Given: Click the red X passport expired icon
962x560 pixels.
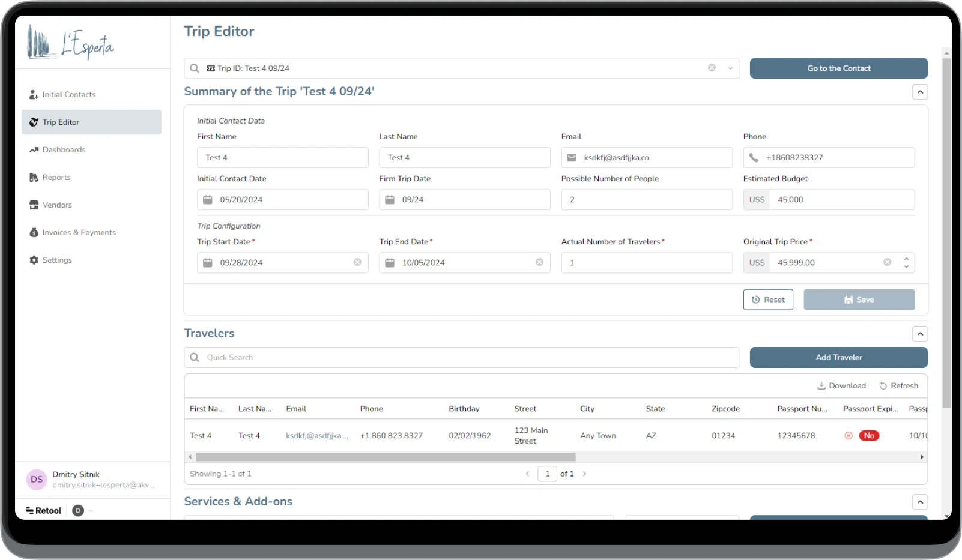Looking at the screenshot, I should click(849, 436).
